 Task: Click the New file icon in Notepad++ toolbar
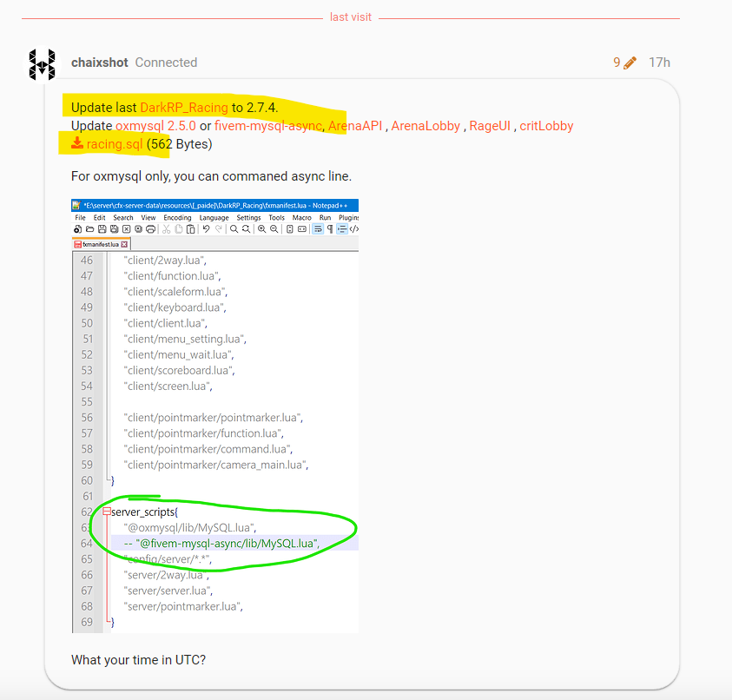[77, 228]
